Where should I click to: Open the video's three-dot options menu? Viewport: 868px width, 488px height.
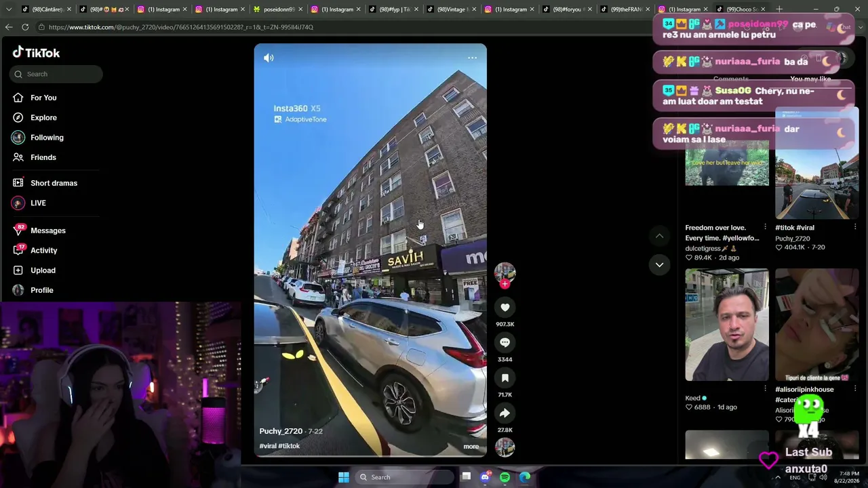tap(472, 58)
